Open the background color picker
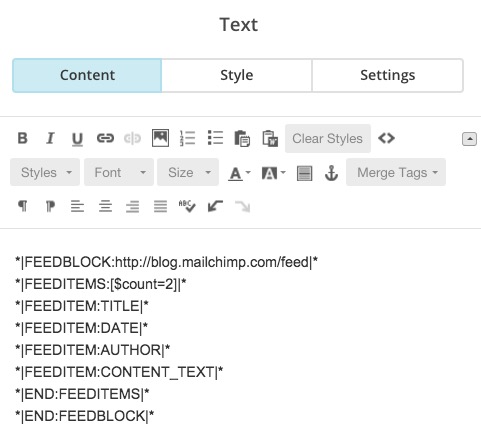The image size is (481, 443). [273, 173]
